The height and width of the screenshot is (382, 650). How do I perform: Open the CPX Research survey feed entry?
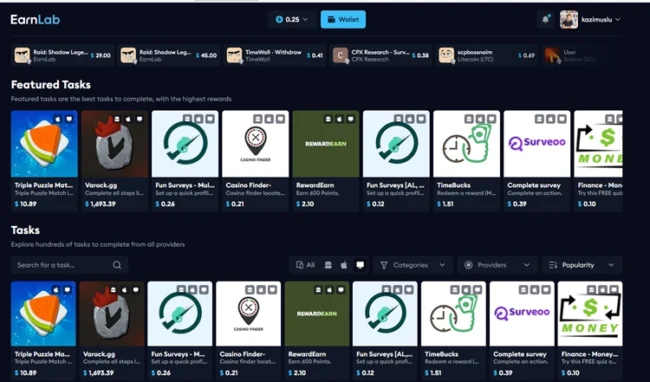pyautogui.click(x=381, y=55)
